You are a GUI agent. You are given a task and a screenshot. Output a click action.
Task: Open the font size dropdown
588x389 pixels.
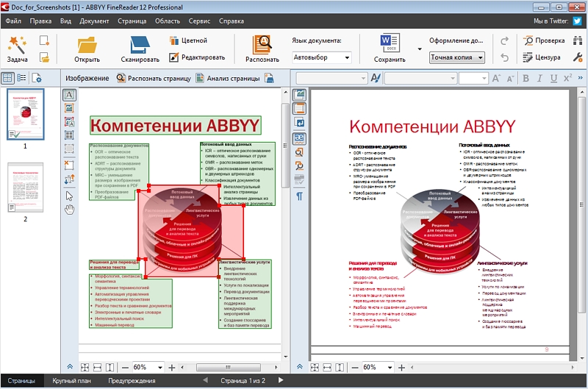(x=473, y=79)
